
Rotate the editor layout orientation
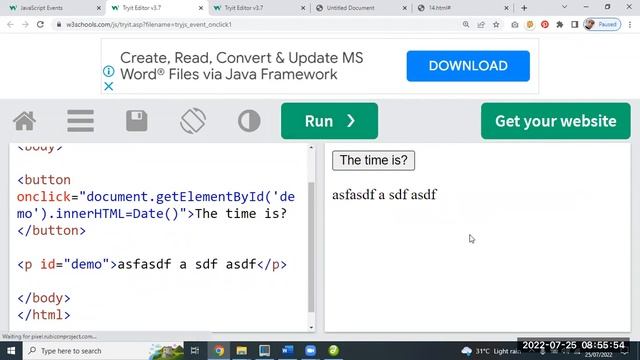(193, 121)
